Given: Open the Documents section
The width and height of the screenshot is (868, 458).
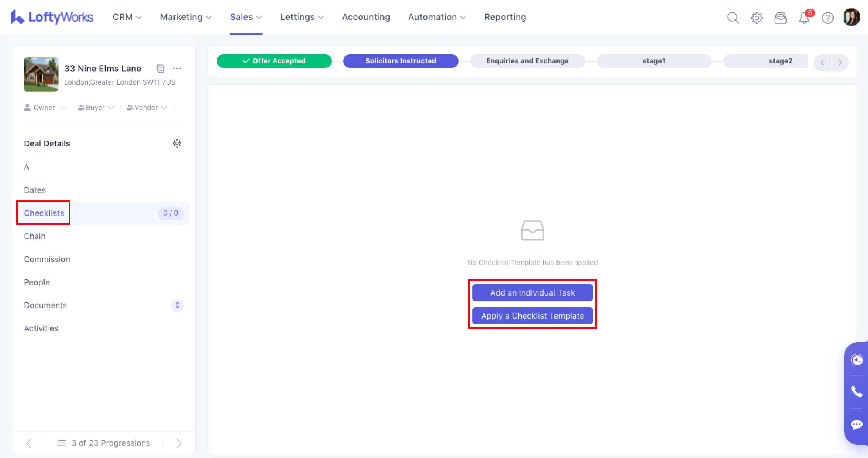Looking at the screenshot, I should 46,305.
